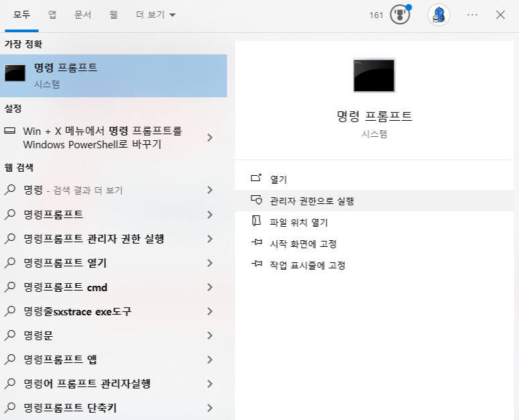Click magnifier icon beside 명령프롬프트 열기
The height and width of the screenshot is (420, 519).
(x=10, y=263)
